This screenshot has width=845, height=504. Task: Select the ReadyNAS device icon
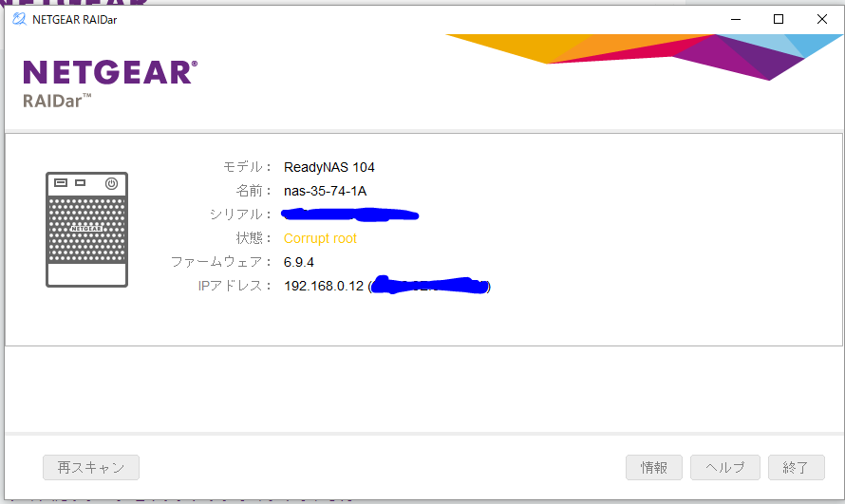86,230
